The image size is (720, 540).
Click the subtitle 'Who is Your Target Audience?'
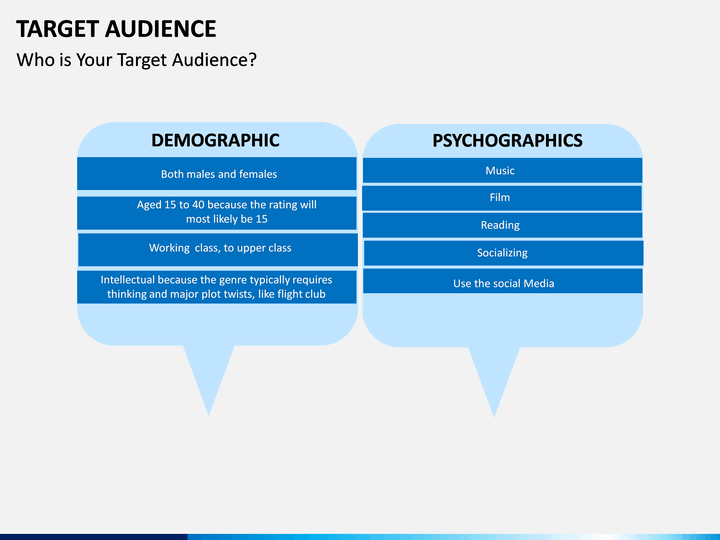click(x=136, y=60)
